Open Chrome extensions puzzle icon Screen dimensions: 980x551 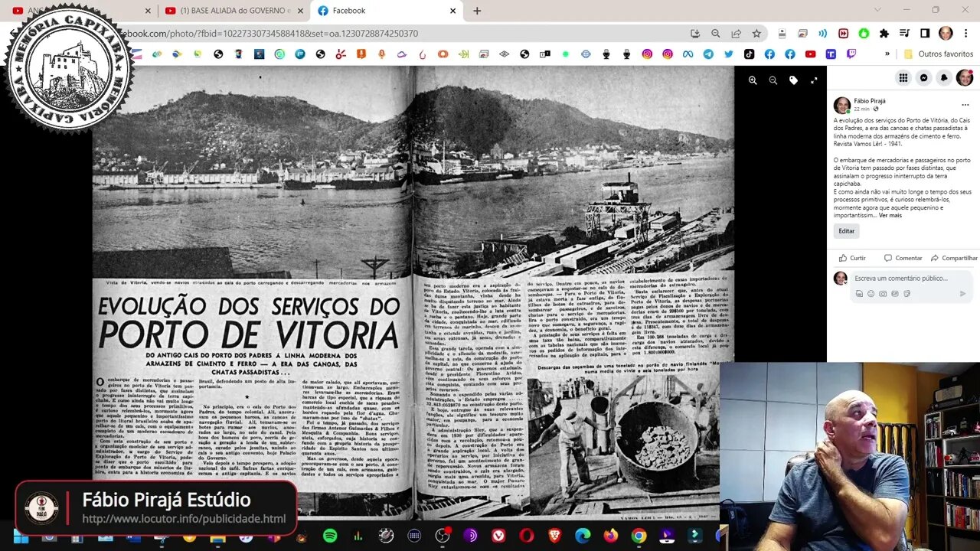(884, 34)
